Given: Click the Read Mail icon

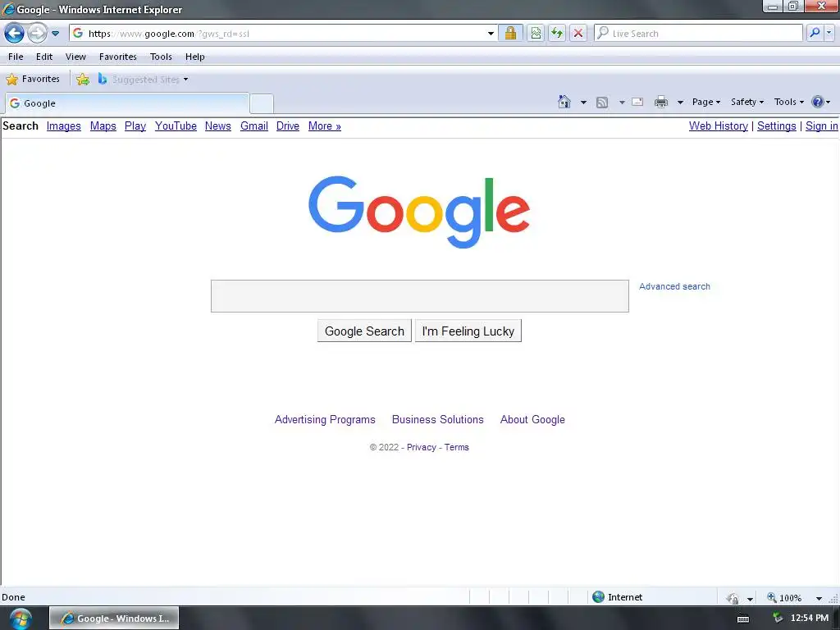Looking at the screenshot, I should (x=637, y=101).
